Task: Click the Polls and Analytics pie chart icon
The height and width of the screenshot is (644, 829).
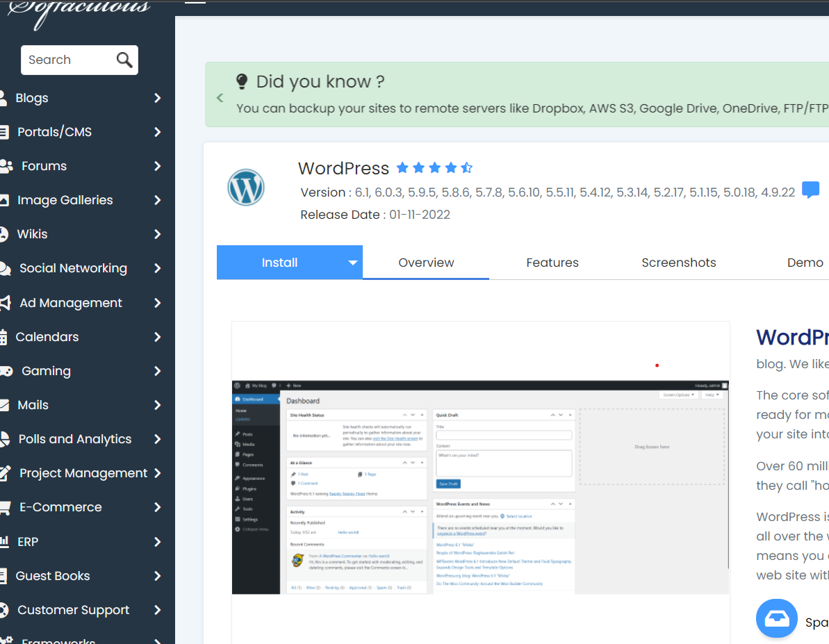Action: click(4, 439)
